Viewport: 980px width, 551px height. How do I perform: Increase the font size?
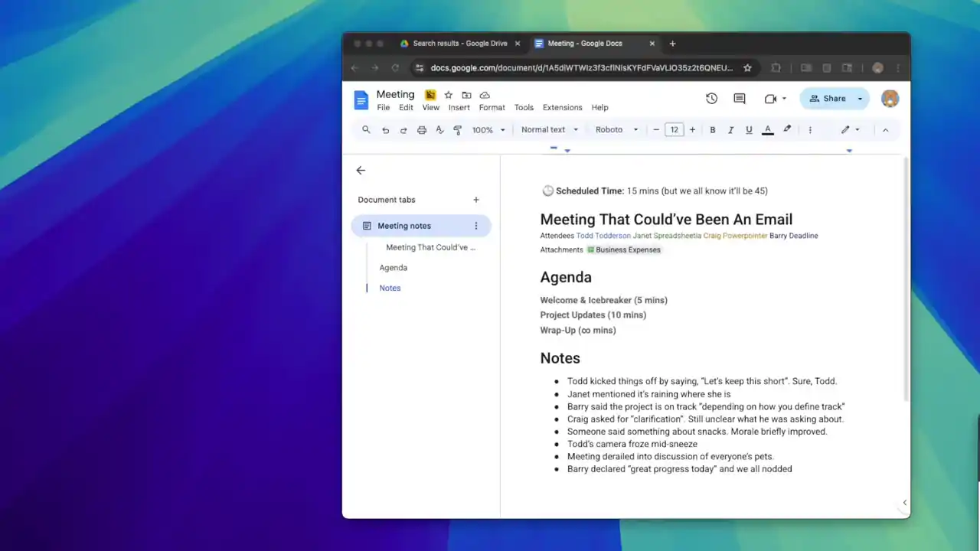pyautogui.click(x=692, y=130)
